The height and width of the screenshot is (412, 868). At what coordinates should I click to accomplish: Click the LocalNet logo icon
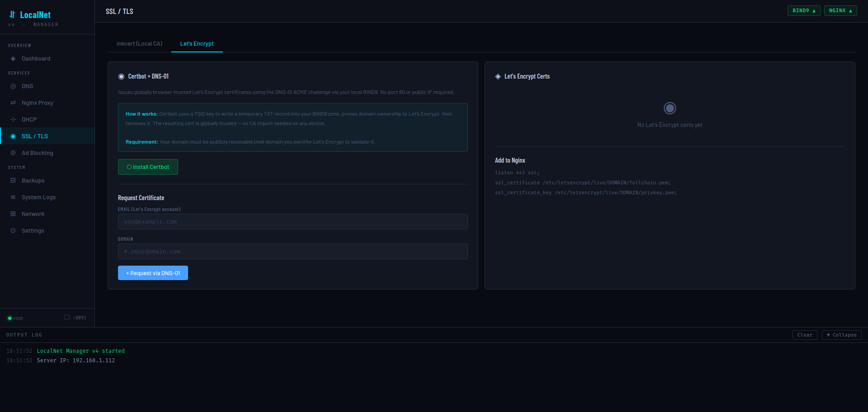click(x=12, y=14)
